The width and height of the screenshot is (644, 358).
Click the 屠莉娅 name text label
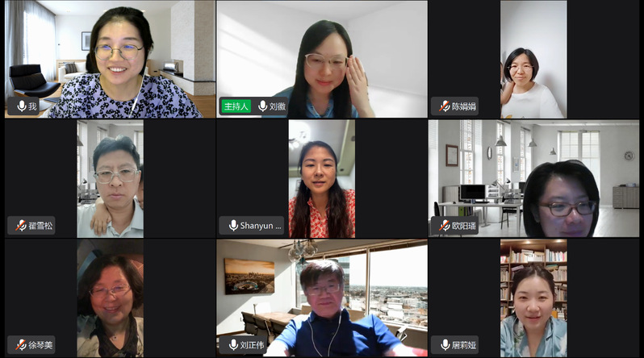coord(464,345)
